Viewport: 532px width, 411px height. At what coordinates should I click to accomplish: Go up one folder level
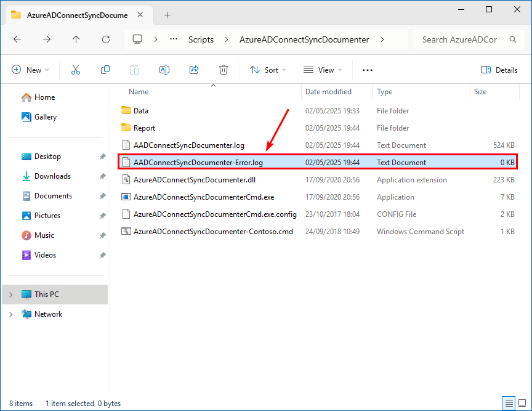tap(76, 39)
